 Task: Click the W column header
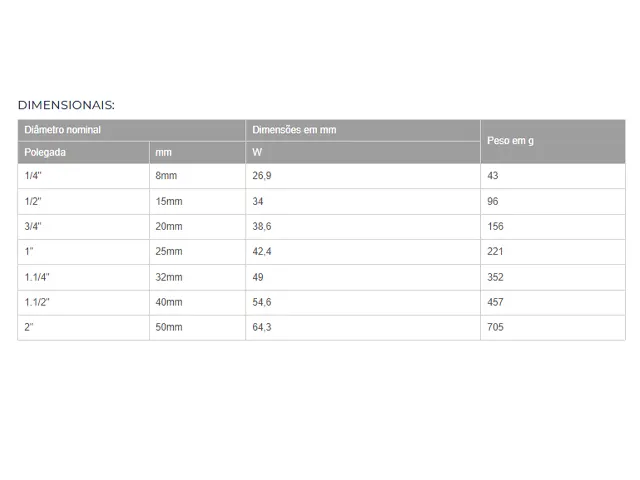[363, 153]
